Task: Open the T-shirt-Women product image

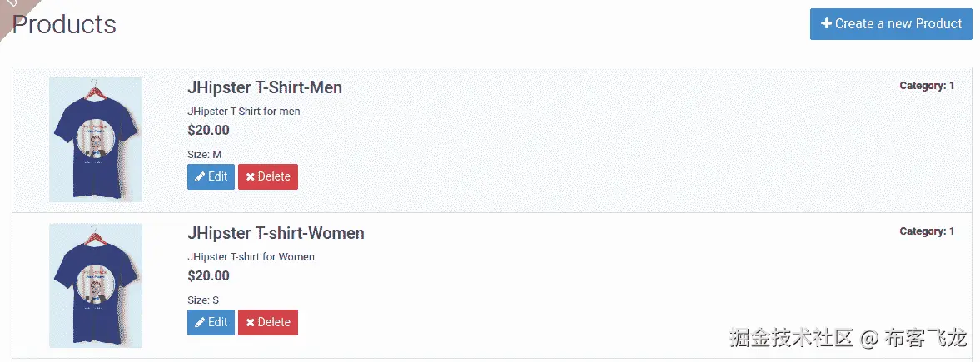Action: (x=96, y=285)
